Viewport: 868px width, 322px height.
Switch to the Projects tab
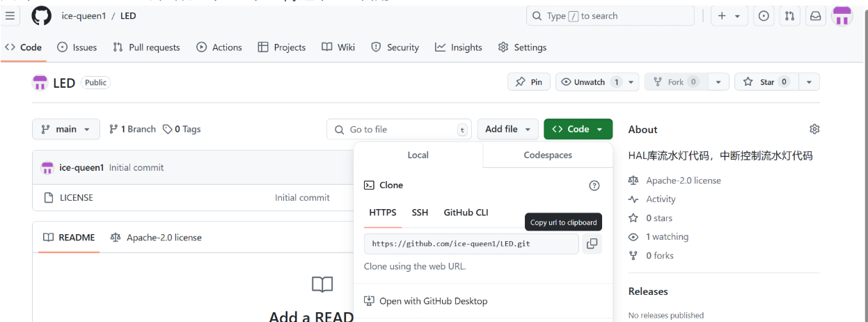(x=281, y=47)
